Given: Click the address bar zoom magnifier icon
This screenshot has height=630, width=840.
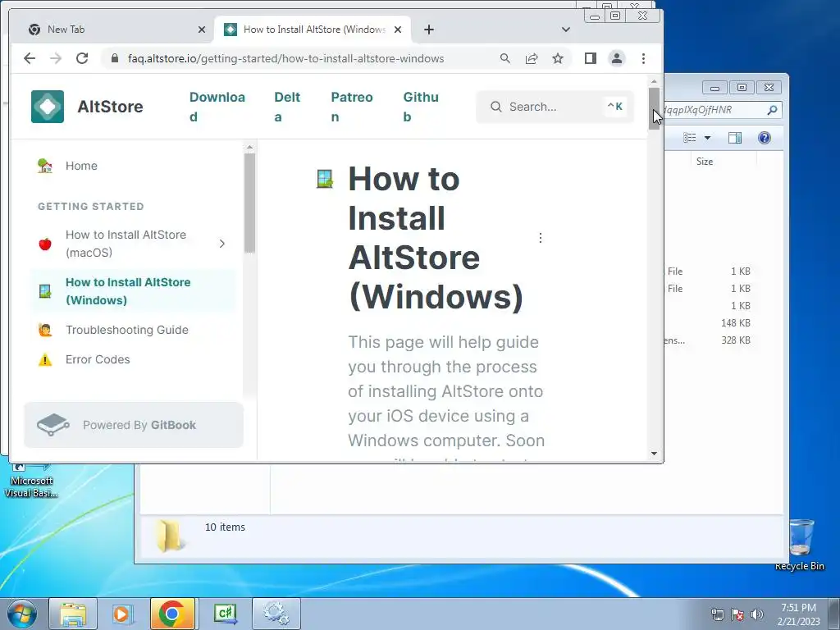Looking at the screenshot, I should point(504,58).
